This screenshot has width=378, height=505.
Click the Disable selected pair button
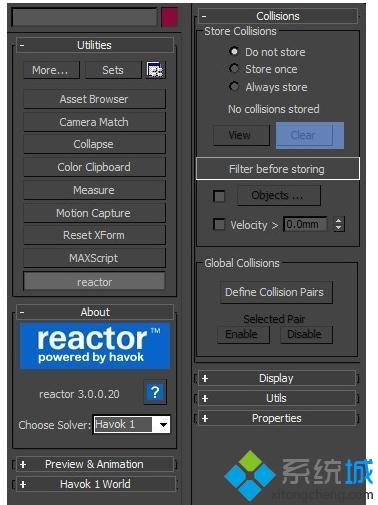coord(306,334)
